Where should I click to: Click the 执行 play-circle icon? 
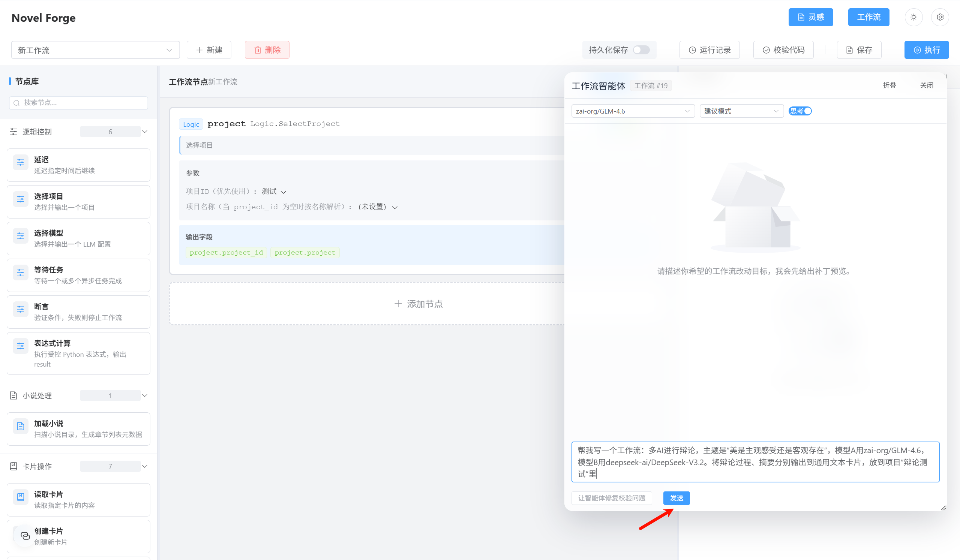pyautogui.click(x=917, y=50)
